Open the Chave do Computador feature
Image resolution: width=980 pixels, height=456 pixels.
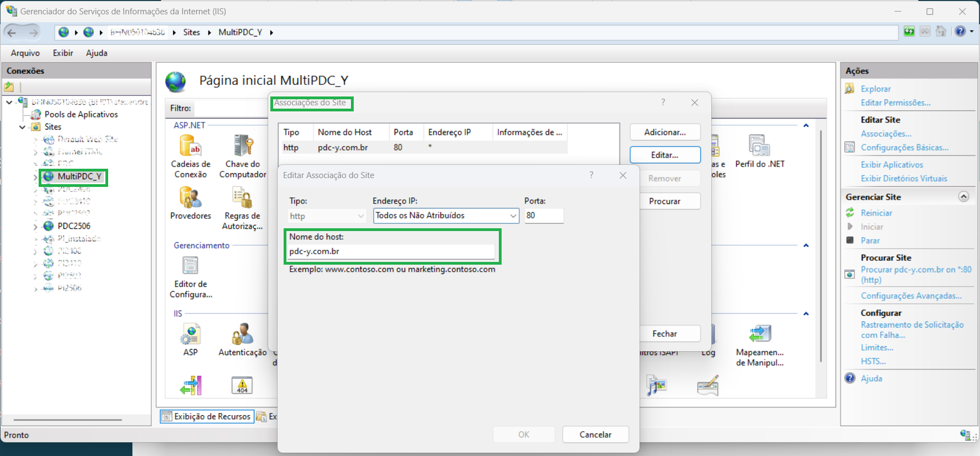tap(243, 157)
